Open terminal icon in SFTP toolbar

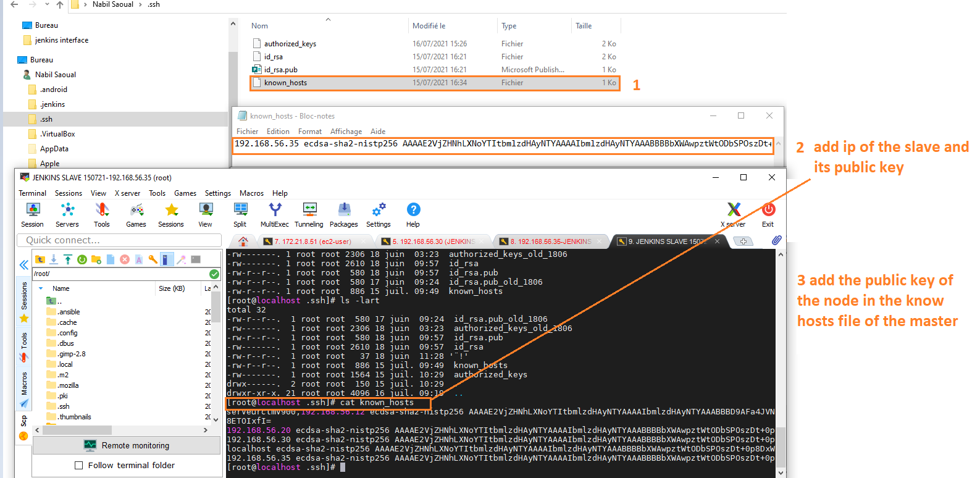[196, 259]
